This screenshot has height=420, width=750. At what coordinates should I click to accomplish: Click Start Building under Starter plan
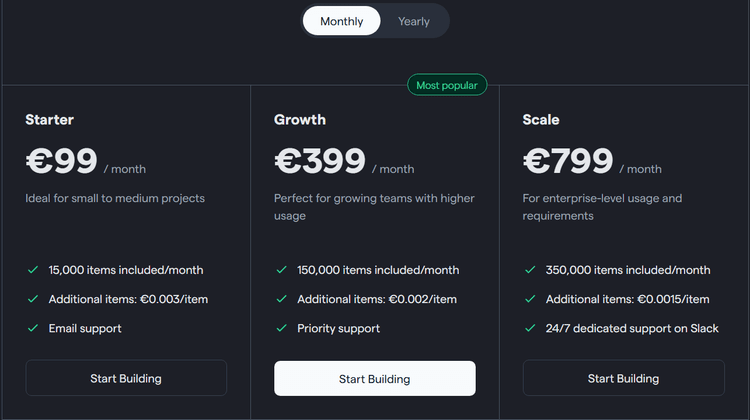click(126, 378)
